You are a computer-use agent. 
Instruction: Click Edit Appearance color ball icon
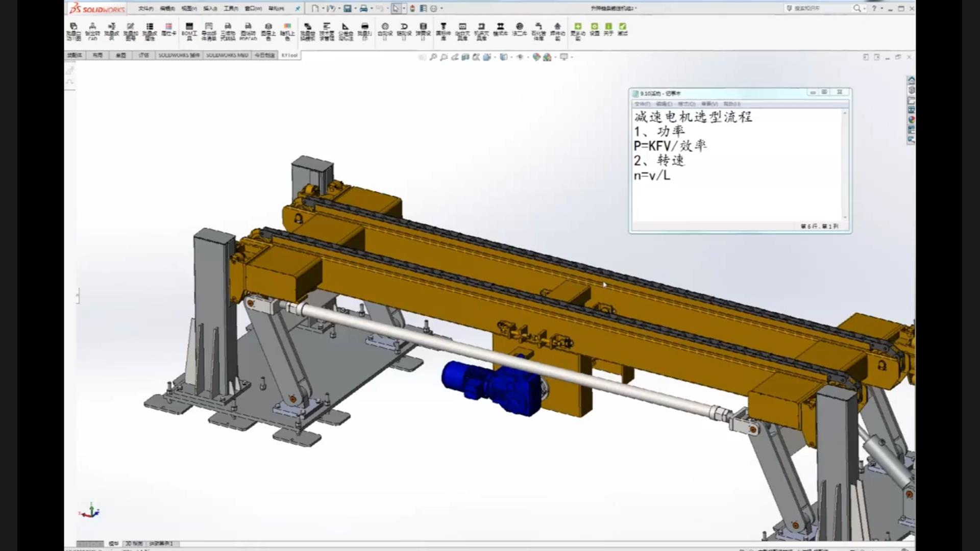click(536, 57)
